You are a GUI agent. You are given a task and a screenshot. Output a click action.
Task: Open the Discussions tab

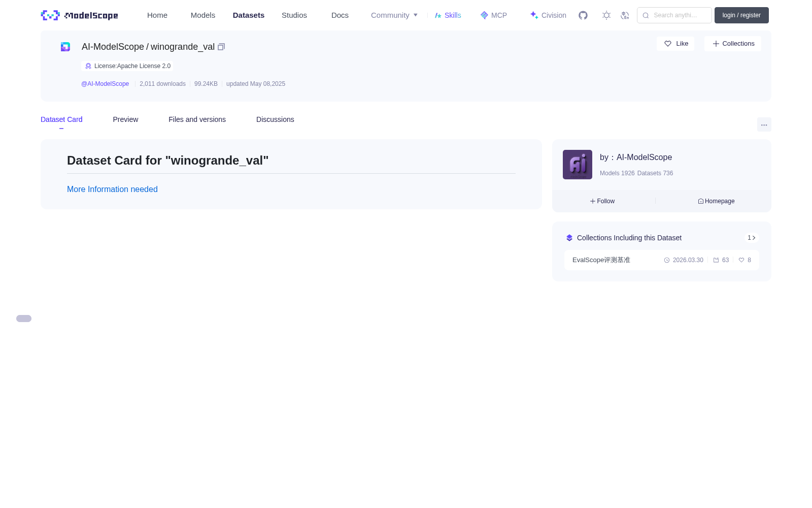coord(275,119)
